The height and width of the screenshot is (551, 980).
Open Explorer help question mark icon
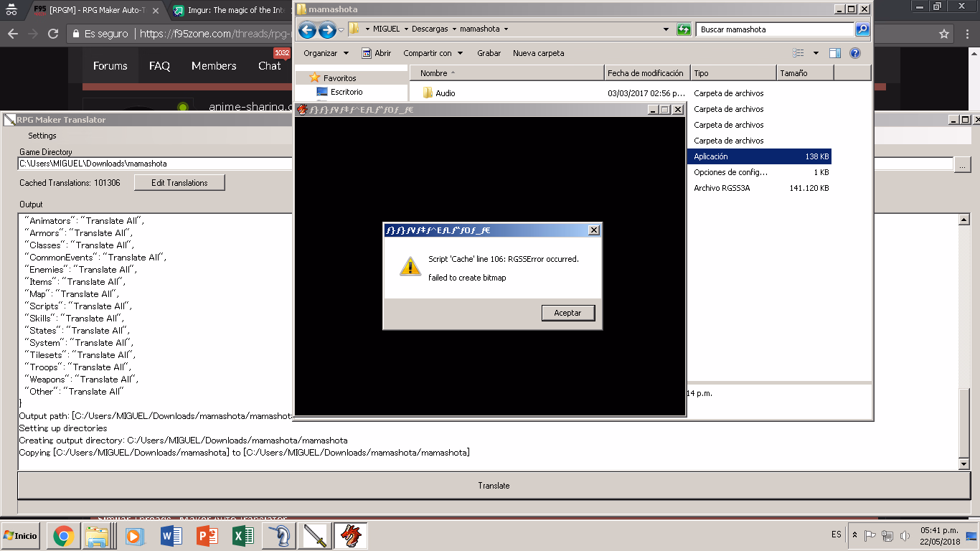point(854,53)
